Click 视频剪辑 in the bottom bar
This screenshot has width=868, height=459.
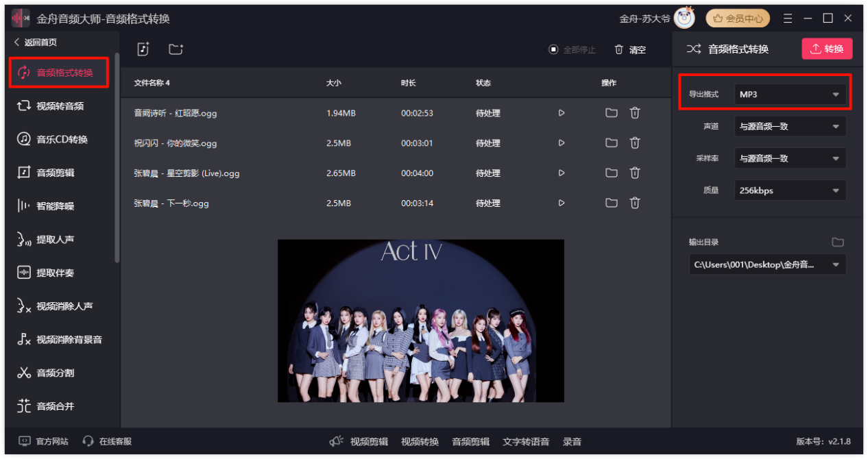(369, 442)
